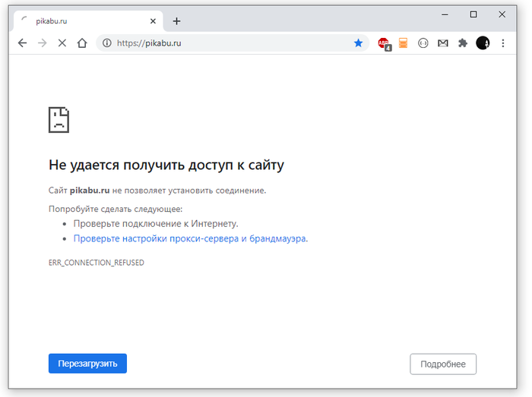
Task: Go back to the previous page
Action: click(22, 43)
